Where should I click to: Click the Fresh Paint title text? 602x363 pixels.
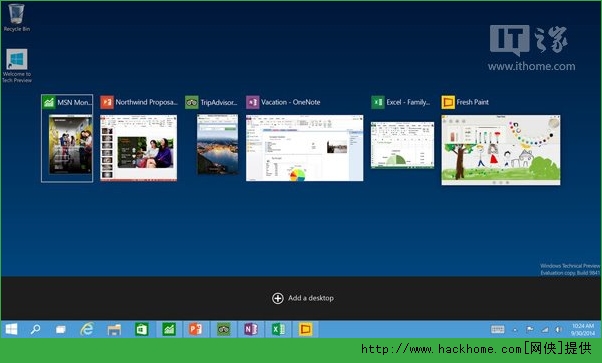(x=473, y=102)
